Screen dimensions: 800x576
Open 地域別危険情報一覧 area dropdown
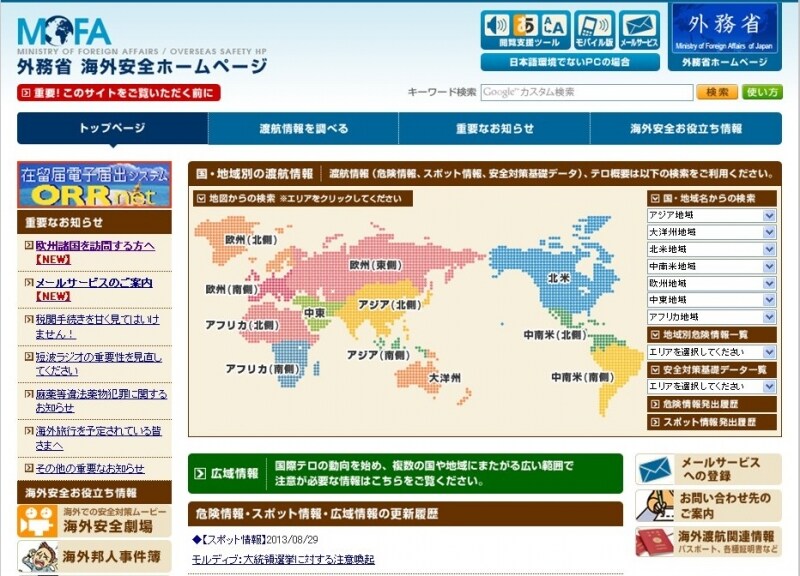(x=712, y=352)
